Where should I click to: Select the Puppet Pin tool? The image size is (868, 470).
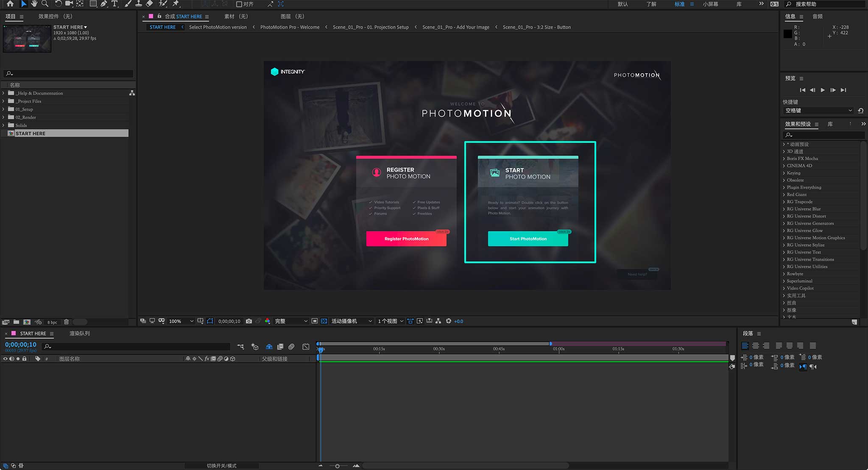point(176,4)
